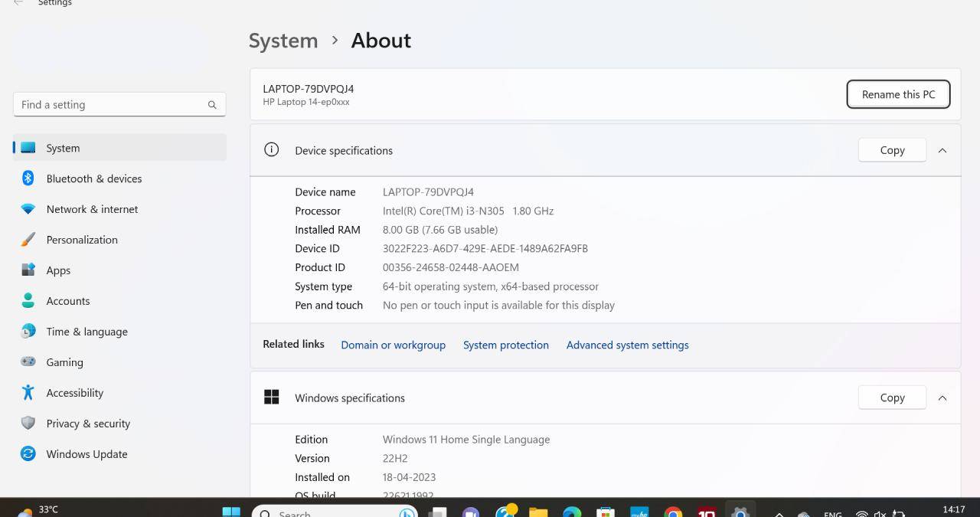Open Accessibility settings
980x517 pixels.
click(74, 393)
